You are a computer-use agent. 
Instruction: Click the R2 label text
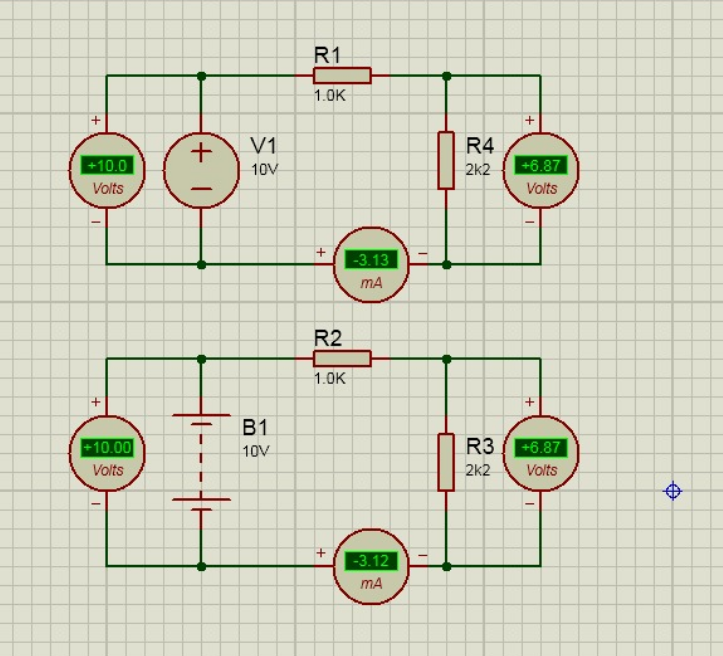coord(328,338)
